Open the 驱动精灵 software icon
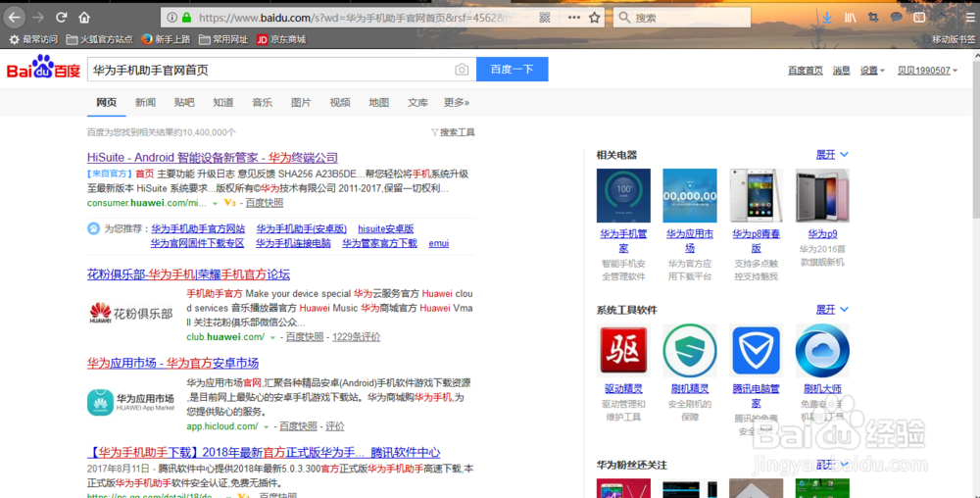This screenshot has height=498, width=980. click(x=623, y=351)
